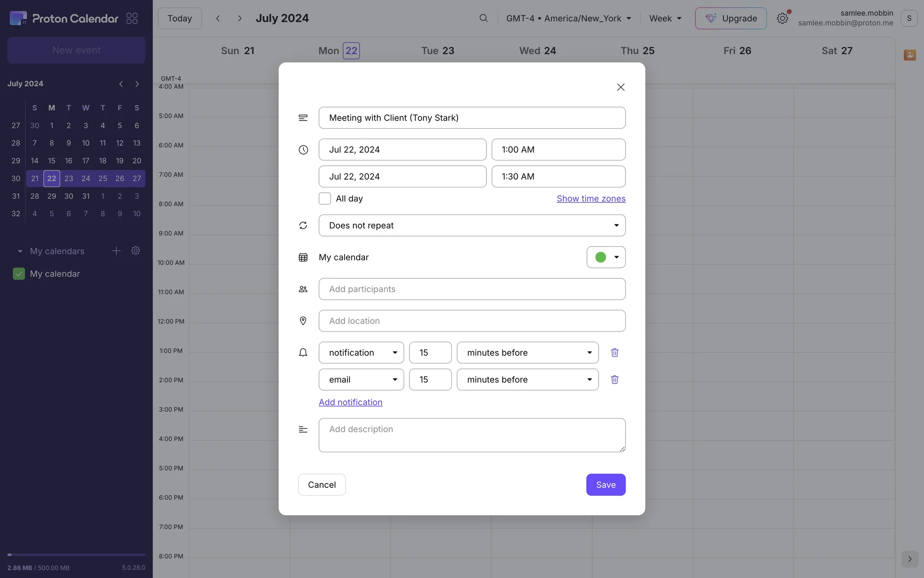This screenshot has height=578, width=924.
Task: Save the event
Action: point(605,485)
